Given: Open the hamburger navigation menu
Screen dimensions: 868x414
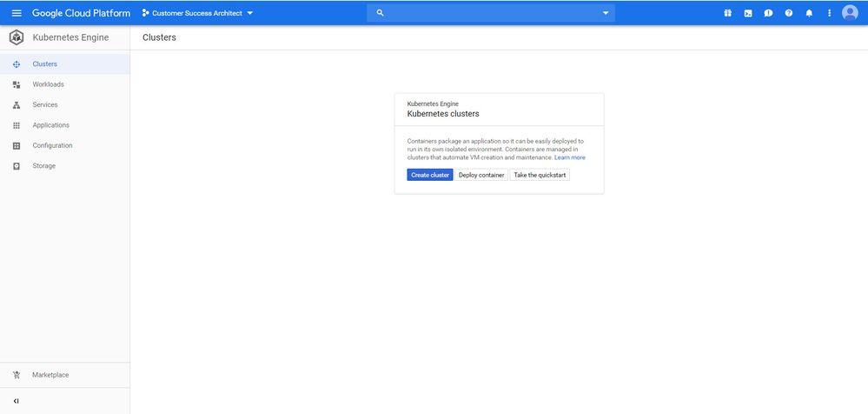Looking at the screenshot, I should point(17,13).
